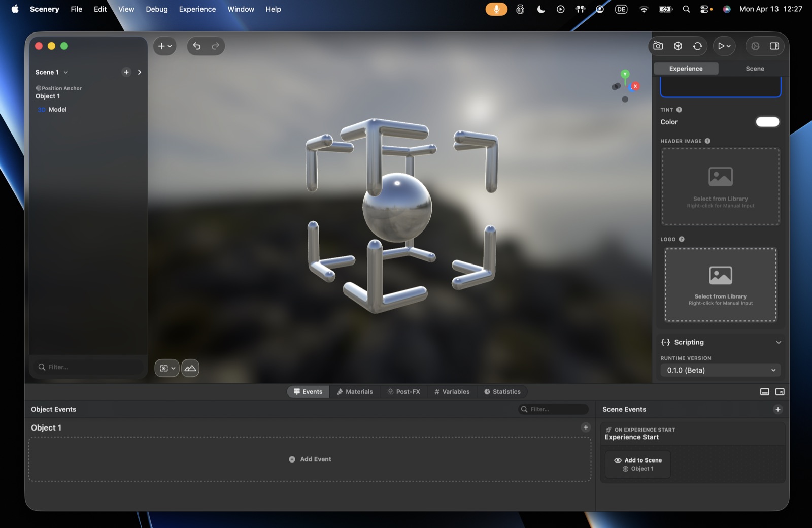Viewport: 812px width, 528px height.
Task: Toggle the bottom panel layout icon
Action: [765, 392]
